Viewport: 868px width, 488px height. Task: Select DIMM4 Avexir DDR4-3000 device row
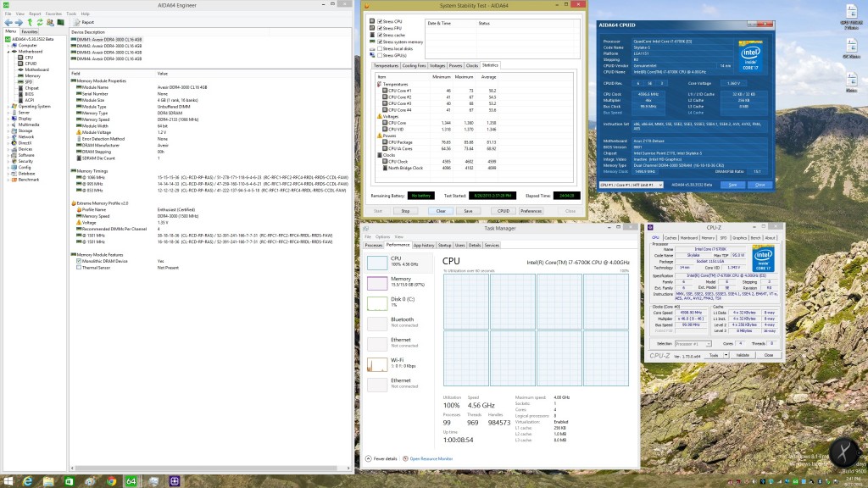click(x=106, y=58)
